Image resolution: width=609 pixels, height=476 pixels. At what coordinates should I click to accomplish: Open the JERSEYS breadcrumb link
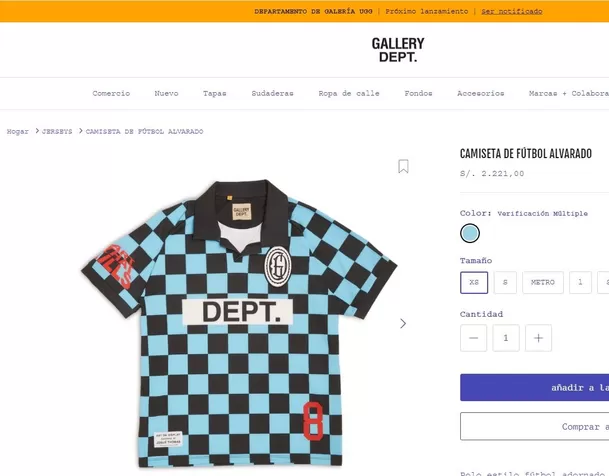[58, 131]
